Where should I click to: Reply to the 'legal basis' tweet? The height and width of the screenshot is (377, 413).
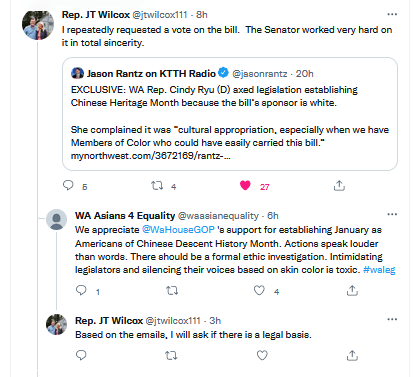pyautogui.click(x=81, y=355)
